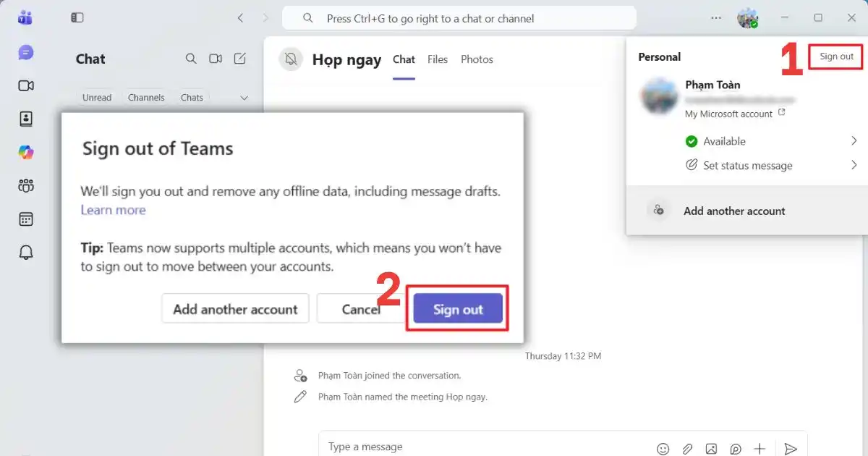Filter by the Chats pill
868x456 pixels.
192,98
